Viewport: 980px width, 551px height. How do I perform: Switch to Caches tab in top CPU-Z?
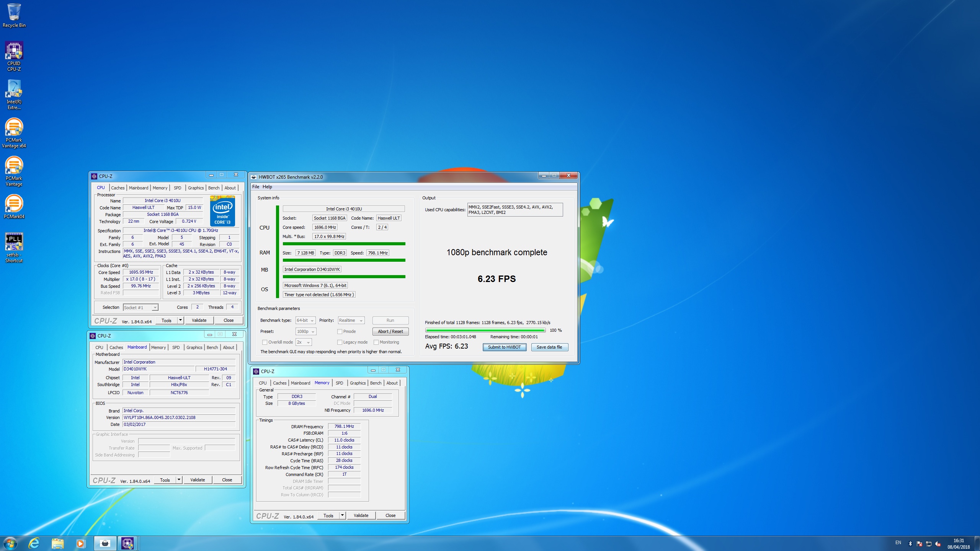118,188
